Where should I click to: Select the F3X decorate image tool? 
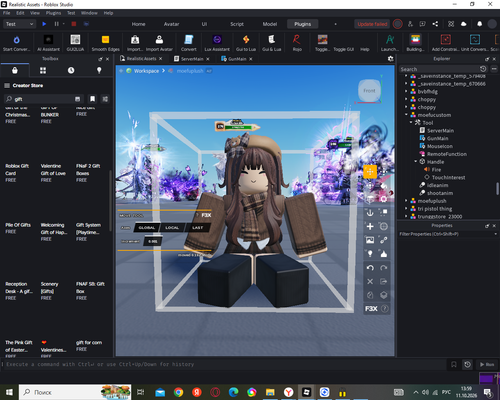(x=370, y=240)
